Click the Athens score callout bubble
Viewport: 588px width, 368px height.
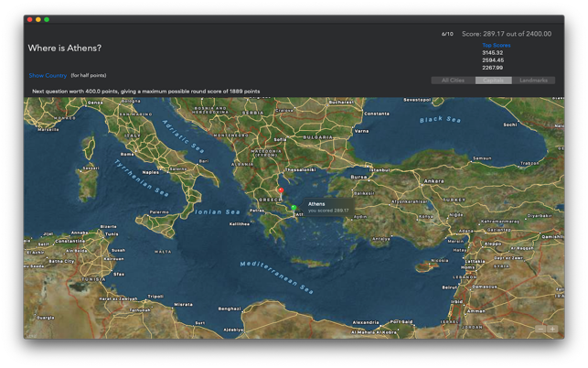(328, 207)
